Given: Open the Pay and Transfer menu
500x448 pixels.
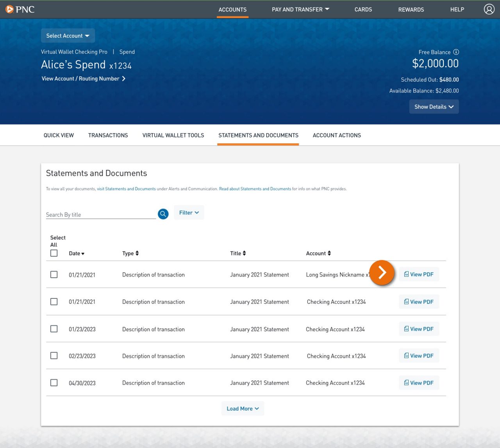Looking at the screenshot, I should click(x=300, y=9).
